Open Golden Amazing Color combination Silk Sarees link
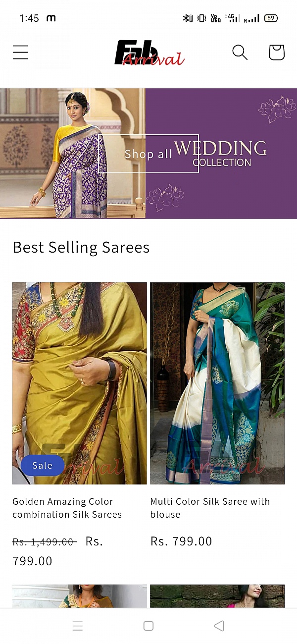 (67, 508)
